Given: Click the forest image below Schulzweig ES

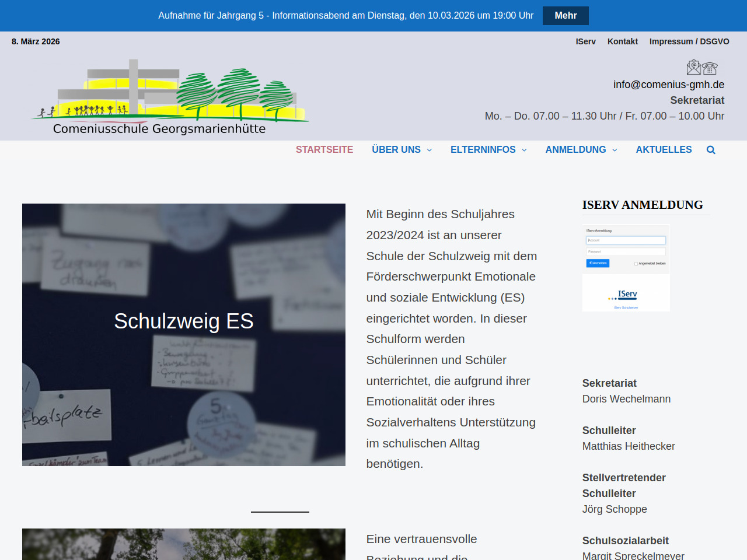Looking at the screenshot, I should coord(184,544).
